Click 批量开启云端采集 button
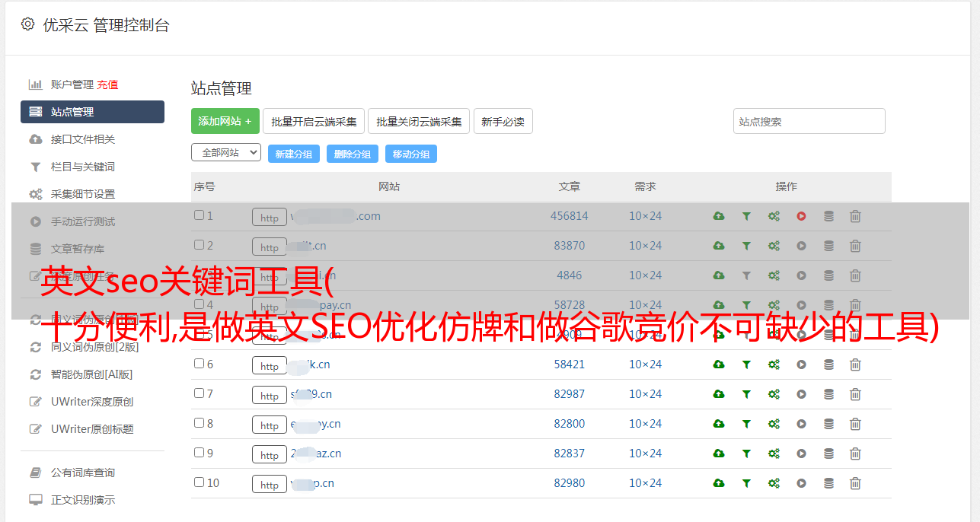 click(314, 121)
